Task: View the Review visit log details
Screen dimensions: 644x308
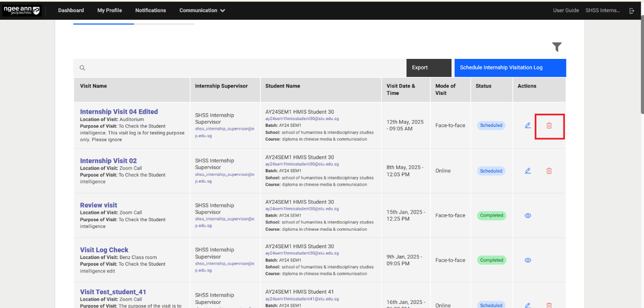Action: click(528, 215)
